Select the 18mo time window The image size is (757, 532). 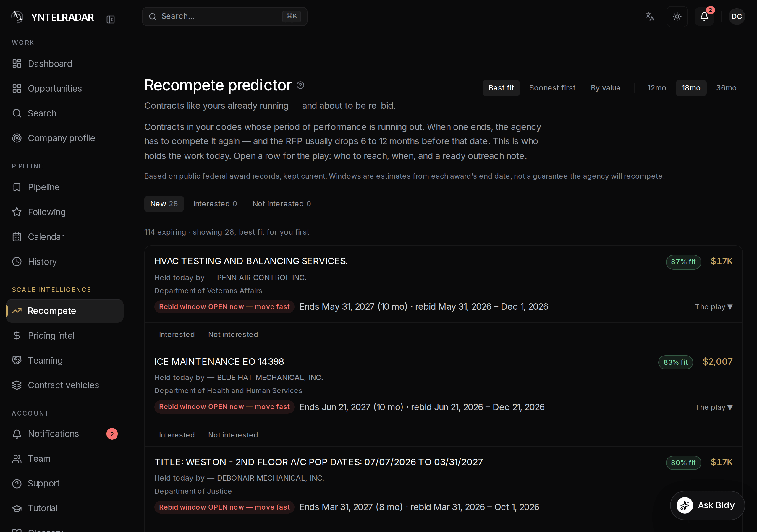coord(691,88)
